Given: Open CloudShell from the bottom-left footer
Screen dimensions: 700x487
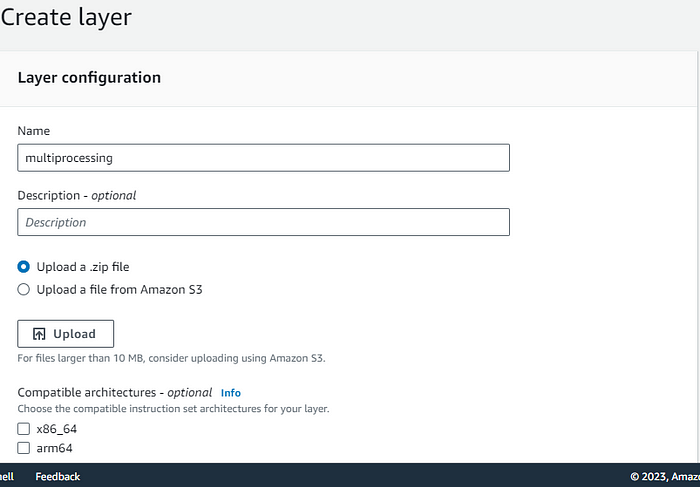Looking at the screenshot, I should click(6, 477).
